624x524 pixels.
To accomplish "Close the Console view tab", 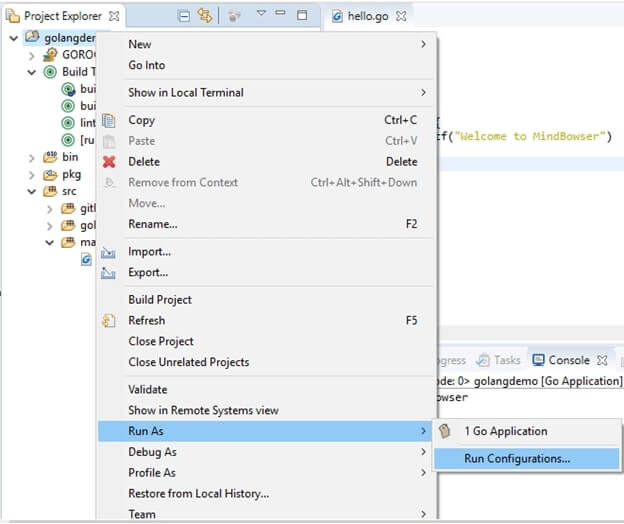I will (601, 360).
